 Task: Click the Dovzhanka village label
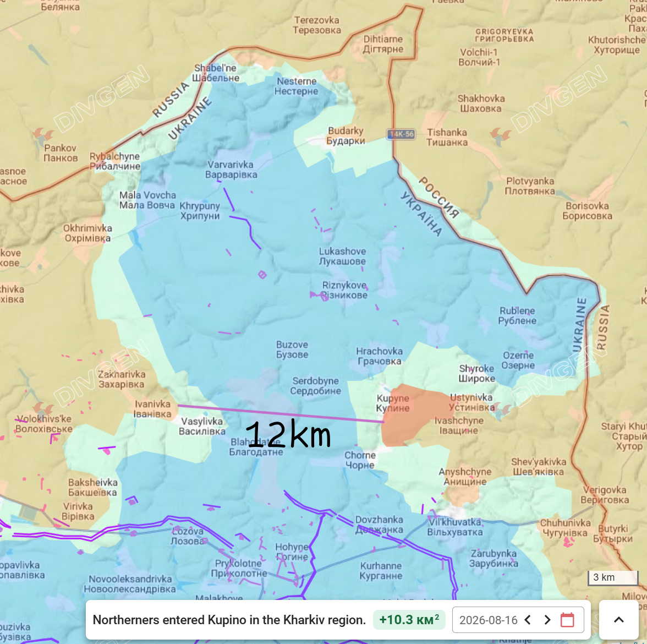379,525
